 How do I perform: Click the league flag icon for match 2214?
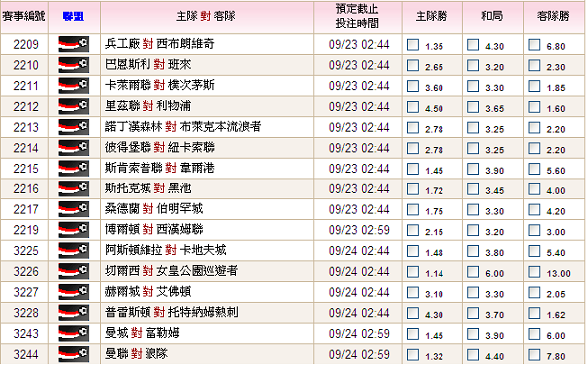tap(73, 148)
